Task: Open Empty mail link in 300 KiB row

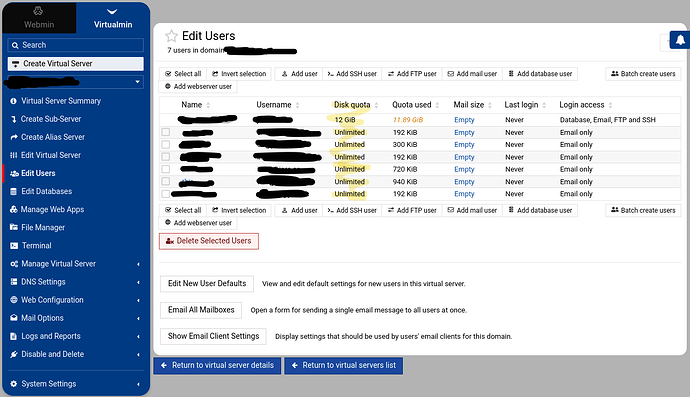Action: point(464,144)
